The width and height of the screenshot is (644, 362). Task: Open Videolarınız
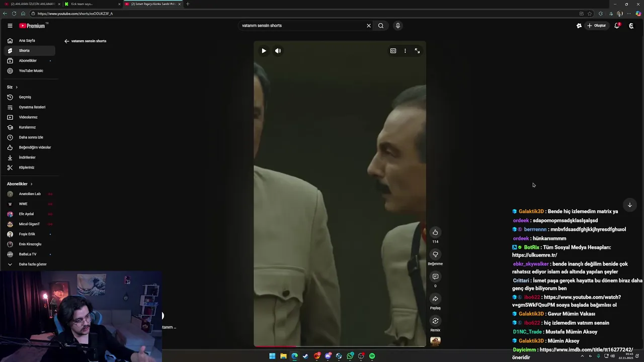coord(30,117)
